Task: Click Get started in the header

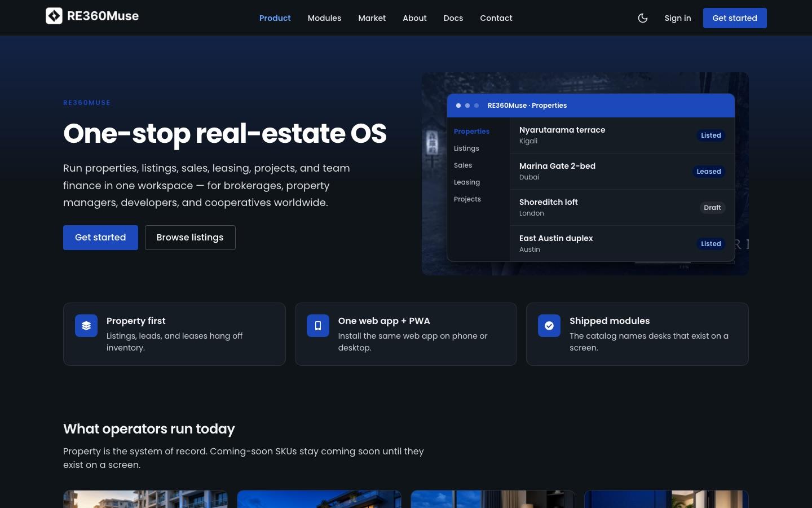Action: [735, 18]
